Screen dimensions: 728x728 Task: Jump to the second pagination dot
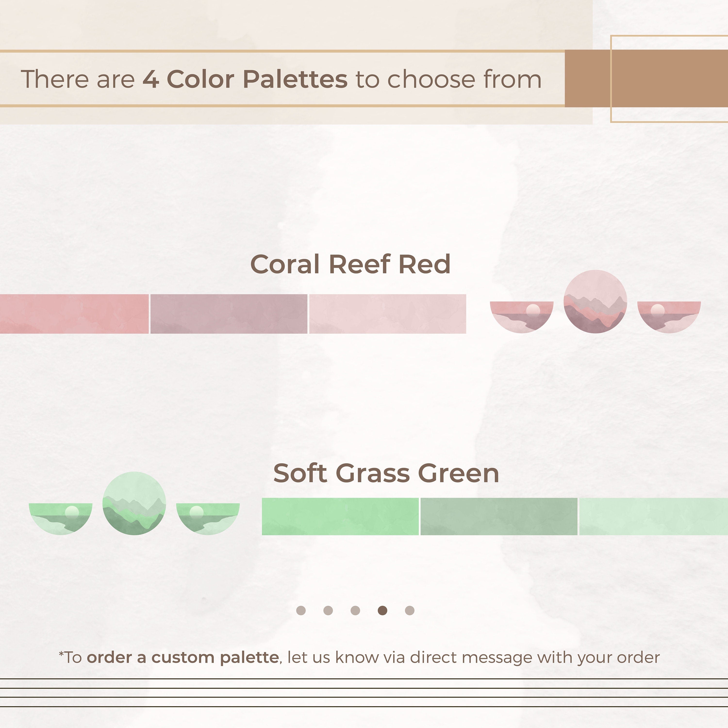328,611
